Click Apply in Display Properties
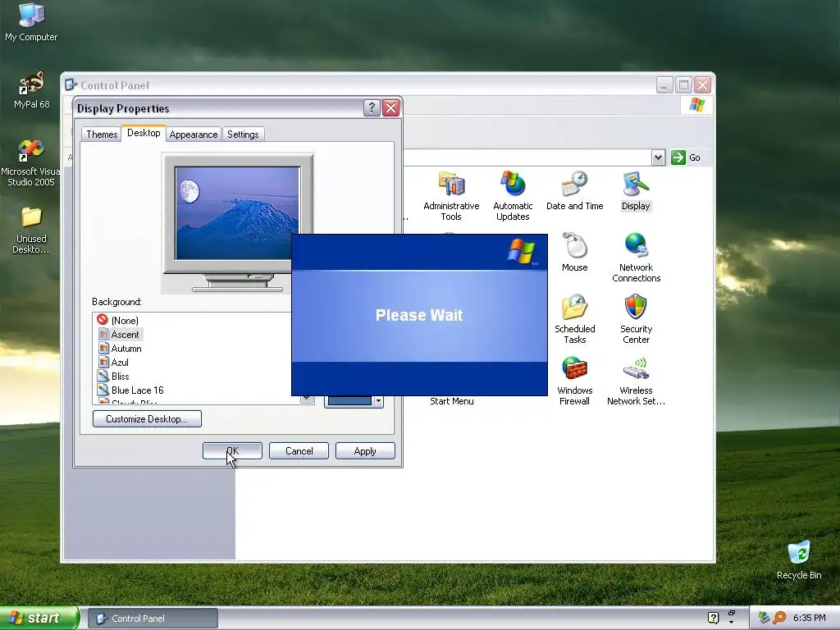 coord(365,451)
